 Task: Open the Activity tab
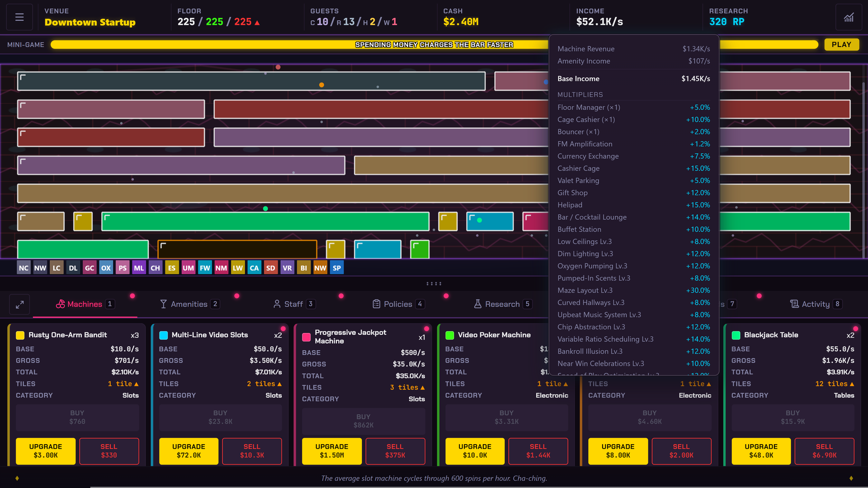[816, 304]
